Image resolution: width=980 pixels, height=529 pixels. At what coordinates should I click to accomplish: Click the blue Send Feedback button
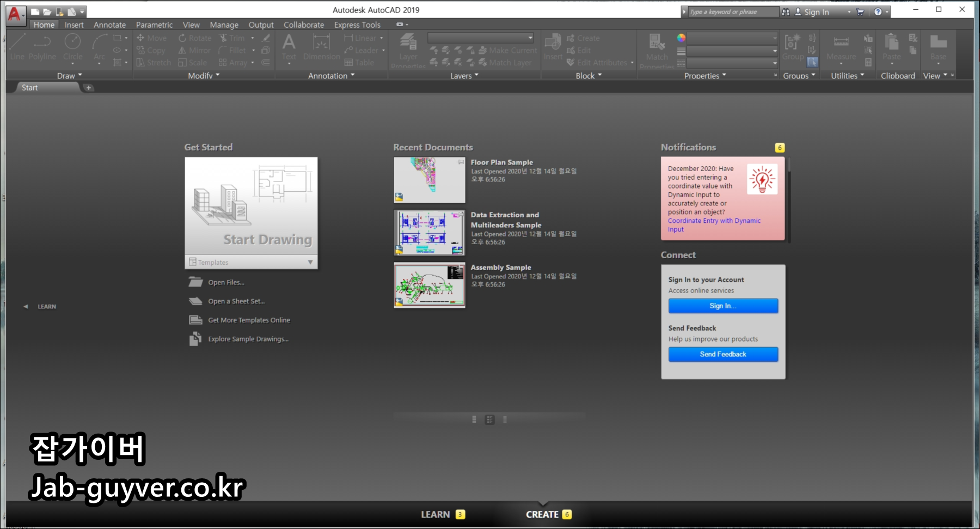723,354
